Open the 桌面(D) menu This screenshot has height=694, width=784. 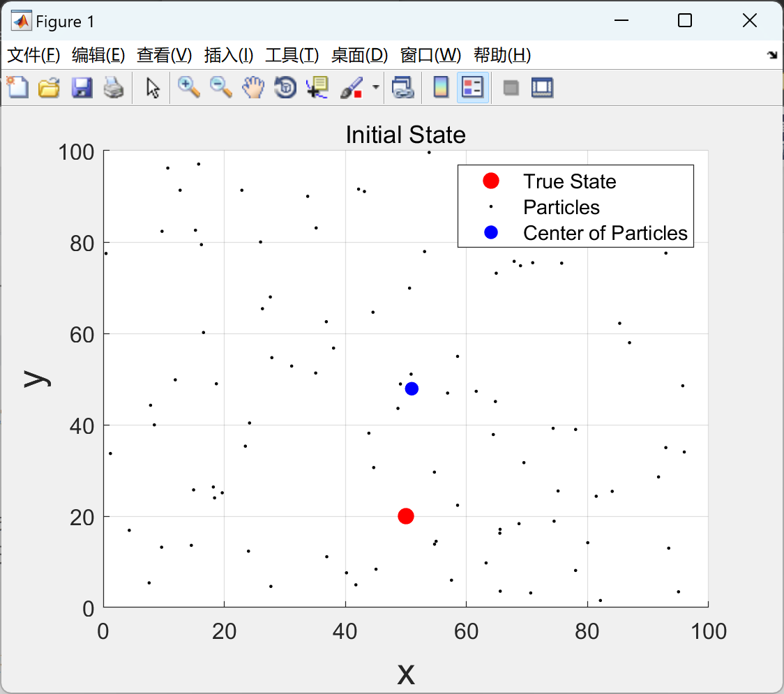click(x=359, y=55)
